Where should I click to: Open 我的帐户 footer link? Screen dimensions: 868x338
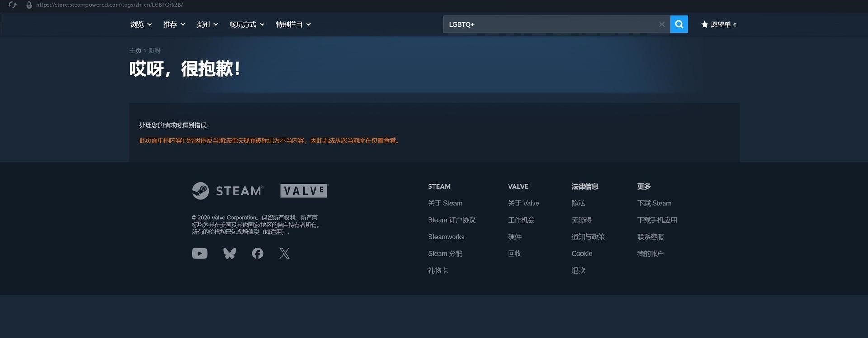(x=651, y=254)
